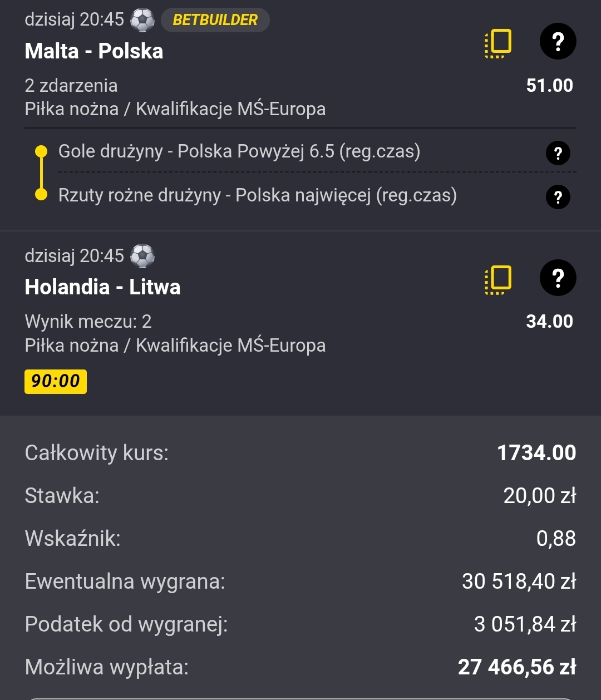Copy the Malta - Polska bet
Image resolution: width=601 pixels, height=700 pixels.
[498, 43]
